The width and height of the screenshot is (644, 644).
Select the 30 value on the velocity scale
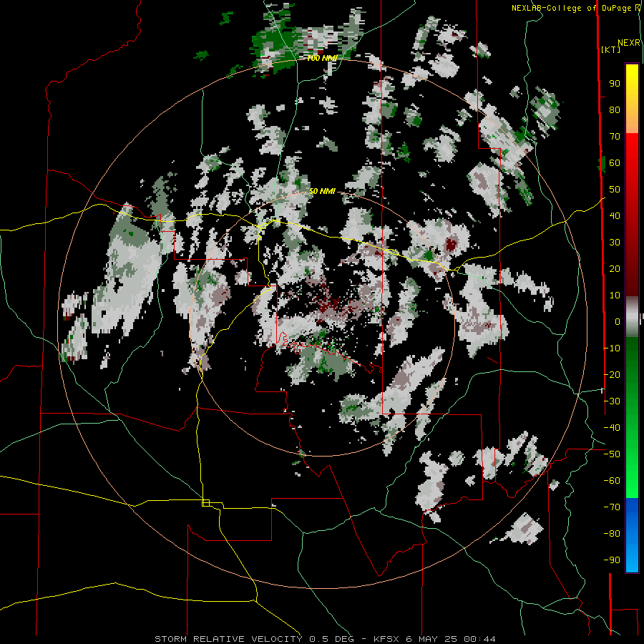point(615,243)
